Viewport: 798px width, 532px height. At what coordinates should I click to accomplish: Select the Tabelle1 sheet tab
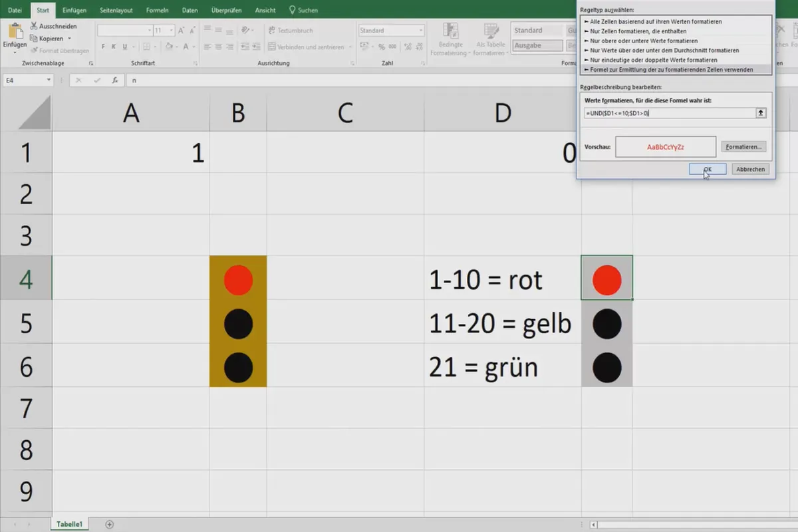point(69,525)
